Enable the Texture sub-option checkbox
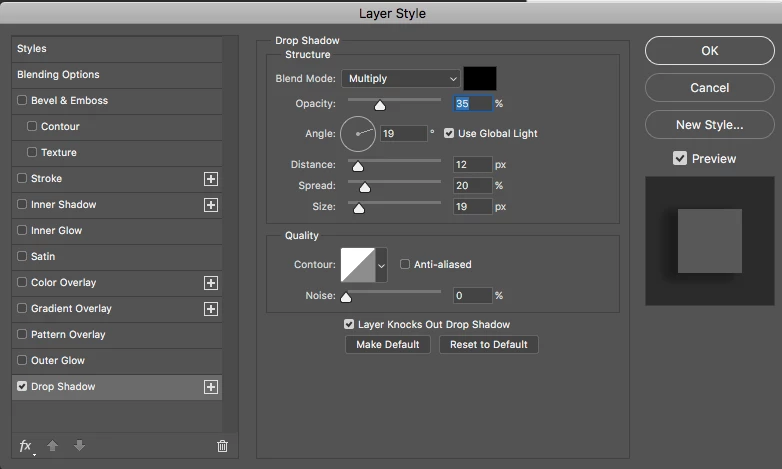 [x=32, y=152]
